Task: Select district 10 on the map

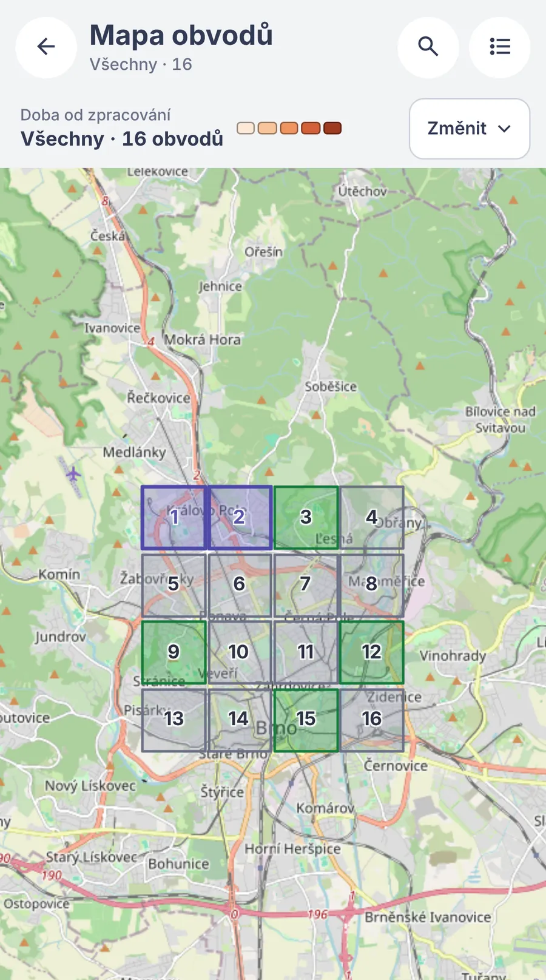Action: pyautogui.click(x=240, y=652)
